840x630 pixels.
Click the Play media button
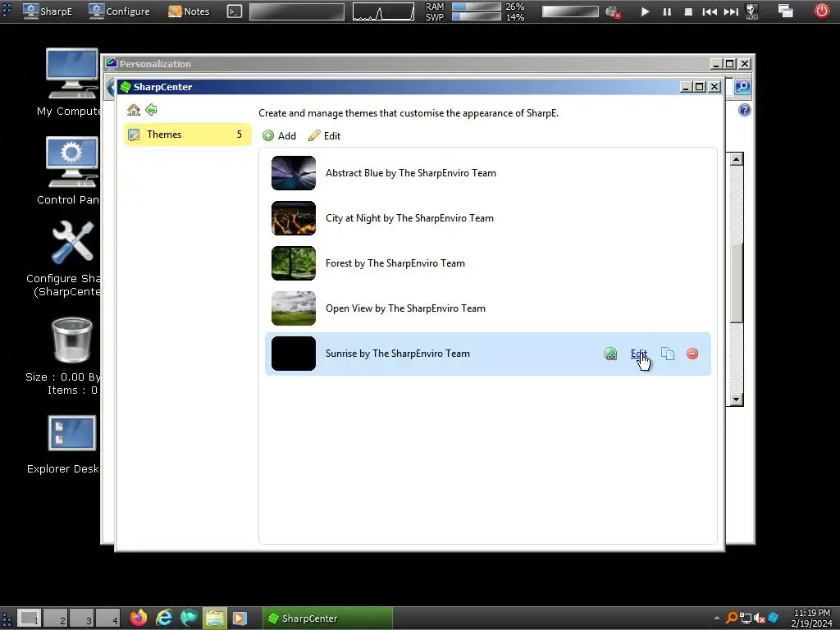645,11
